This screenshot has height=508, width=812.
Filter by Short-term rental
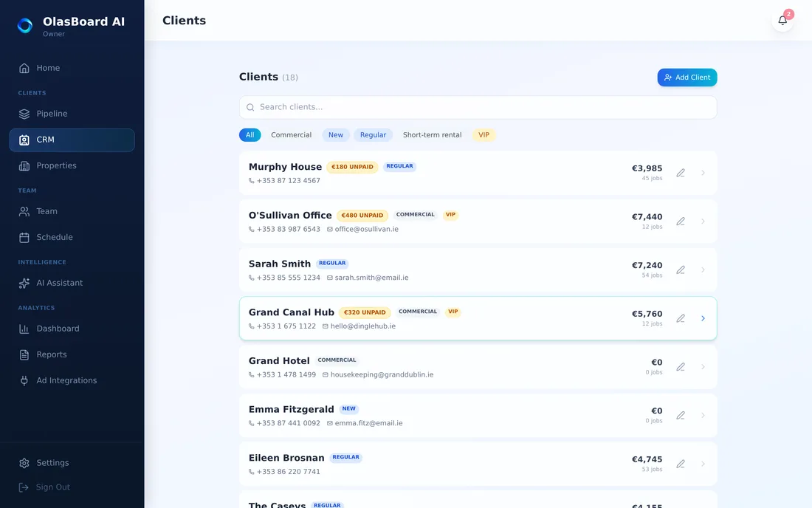(432, 134)
